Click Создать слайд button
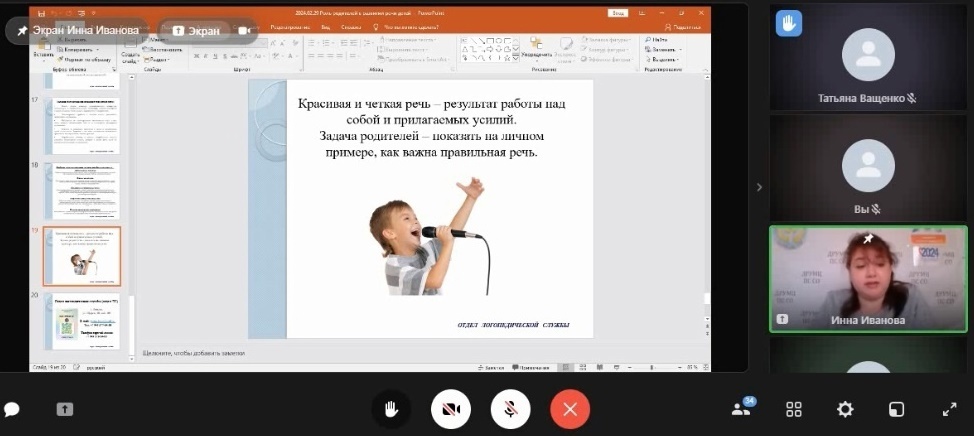Screen dimensions: 974x436 [130, 50]
